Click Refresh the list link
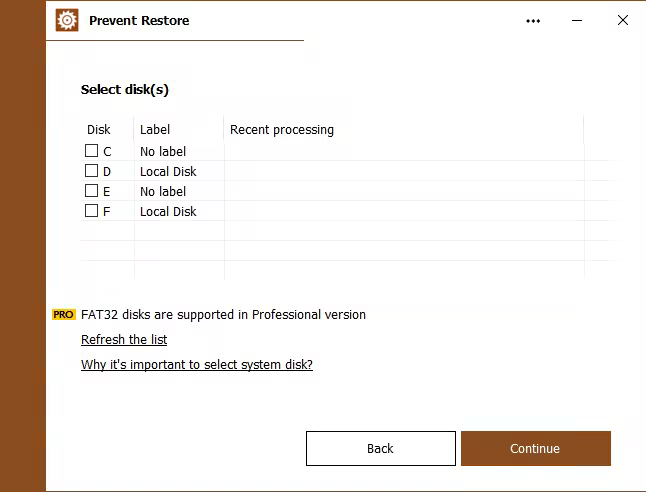Image resolution: width=646 pixels, height=492 pixels. point(124,340)
